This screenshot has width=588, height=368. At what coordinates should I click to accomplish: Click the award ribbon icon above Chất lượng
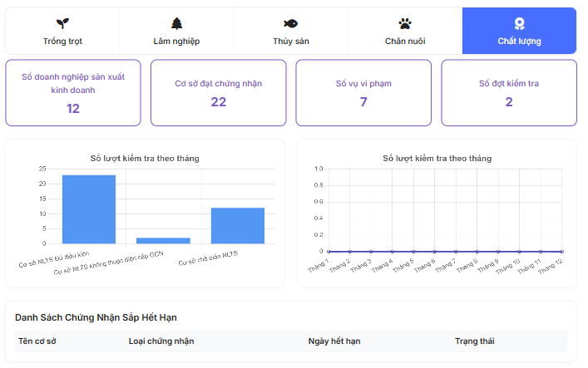point(519,23)
